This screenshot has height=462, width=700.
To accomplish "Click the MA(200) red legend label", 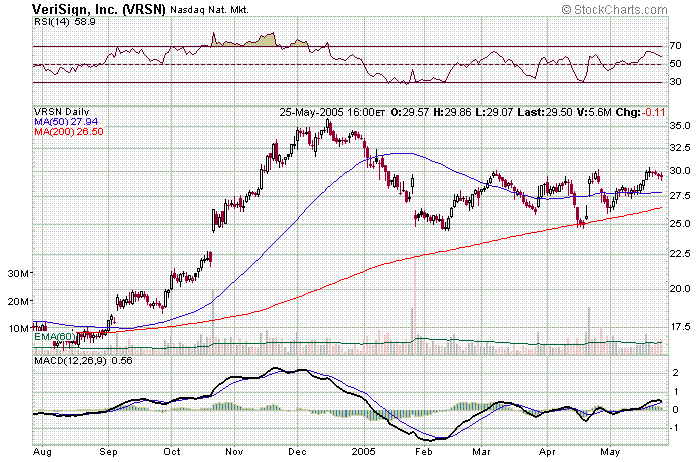I will click(x=69, y=130).
